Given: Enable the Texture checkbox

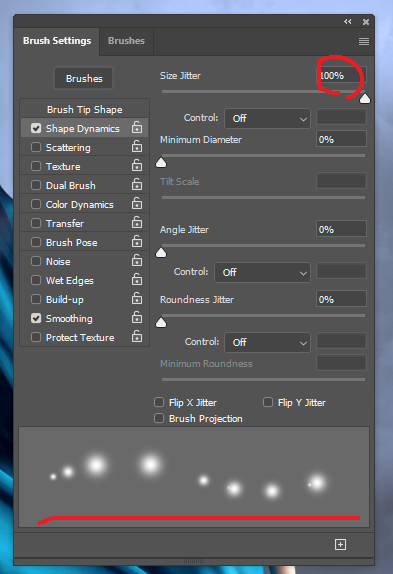Looking at the screenshot, I should click(x=36, y=166).
